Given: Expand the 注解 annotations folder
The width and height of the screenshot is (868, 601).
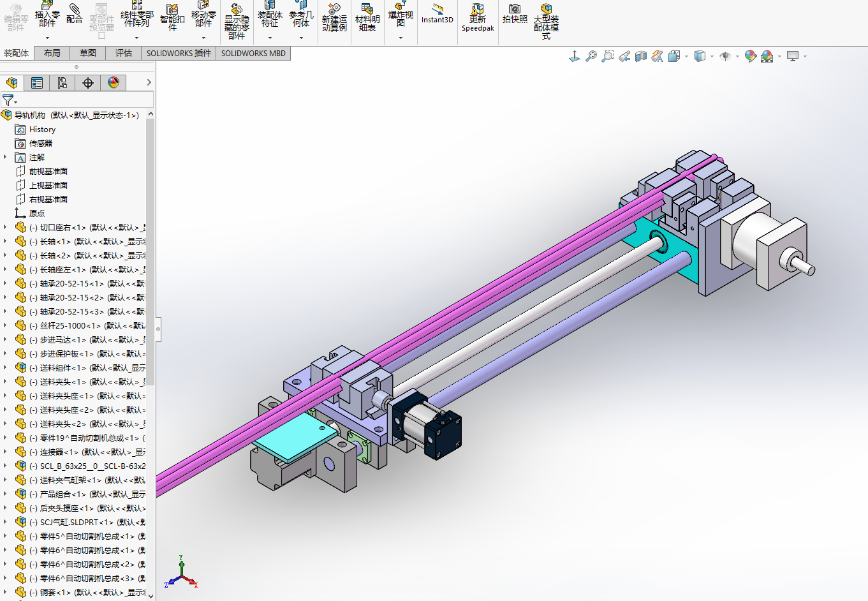Looking at the screenshot, I should [x=6, y=157].
